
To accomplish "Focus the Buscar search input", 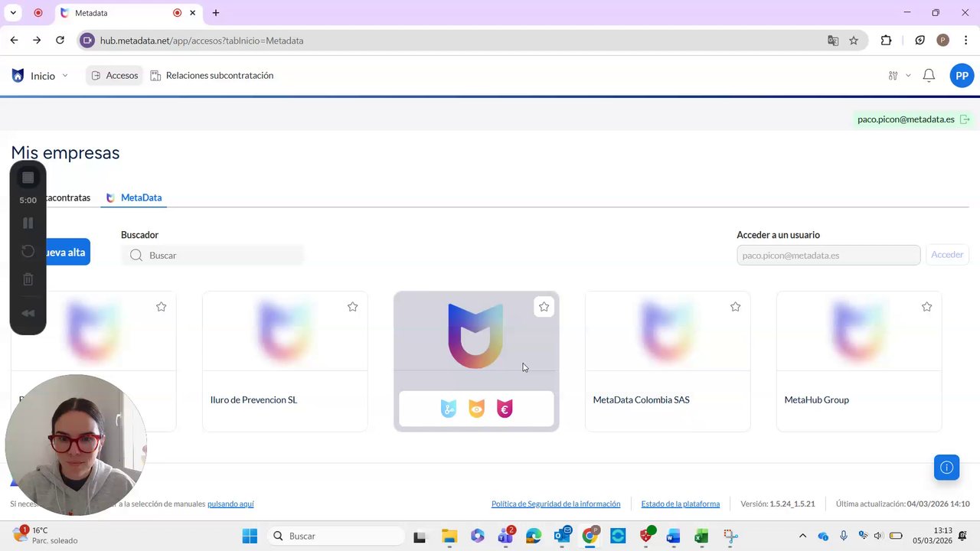I will click(x=213, y=255).
